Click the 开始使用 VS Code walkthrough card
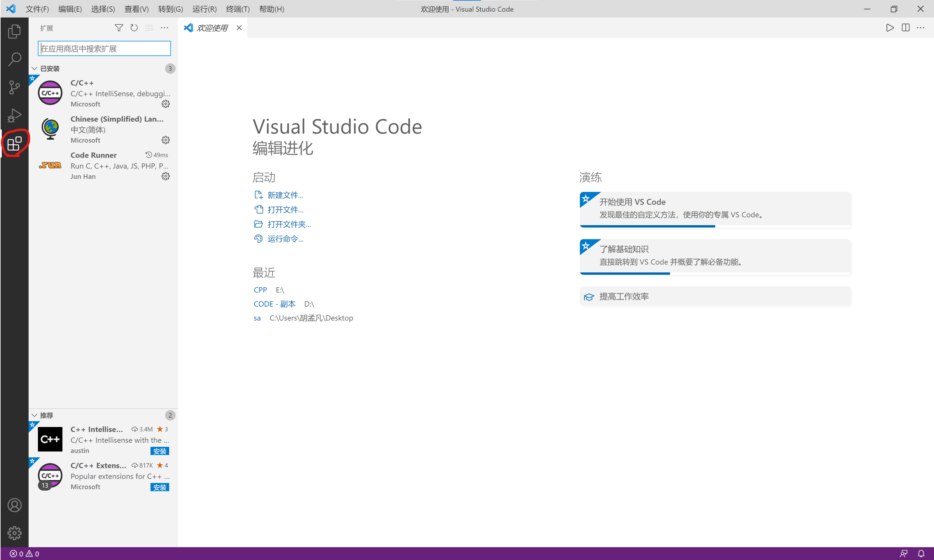 715,208
